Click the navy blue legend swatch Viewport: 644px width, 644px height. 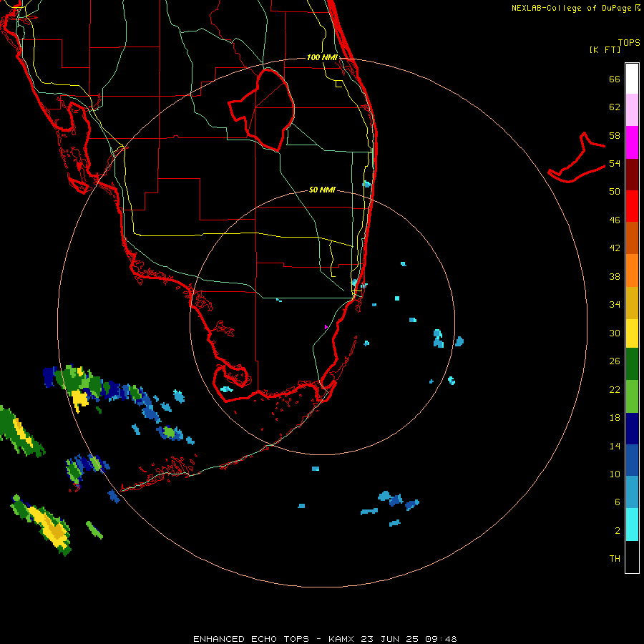click(632, 429)
